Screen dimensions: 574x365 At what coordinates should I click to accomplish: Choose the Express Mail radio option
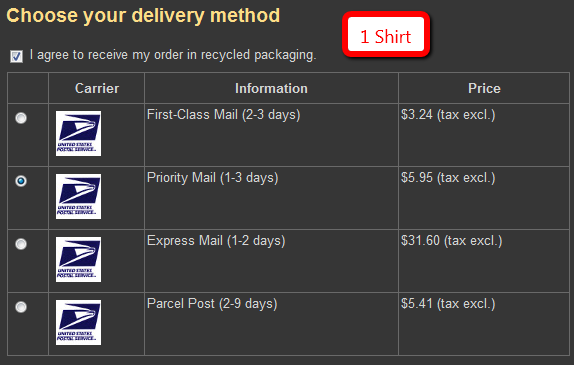[21, 244]
